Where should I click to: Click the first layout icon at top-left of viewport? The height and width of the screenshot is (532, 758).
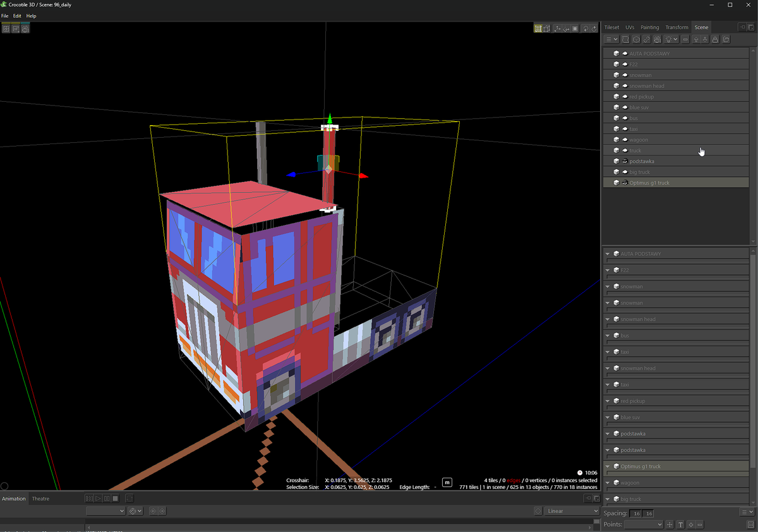tap(6, 28)
